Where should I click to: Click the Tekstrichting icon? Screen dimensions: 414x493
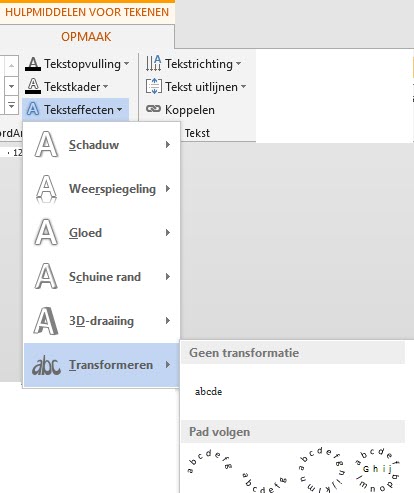154,63
